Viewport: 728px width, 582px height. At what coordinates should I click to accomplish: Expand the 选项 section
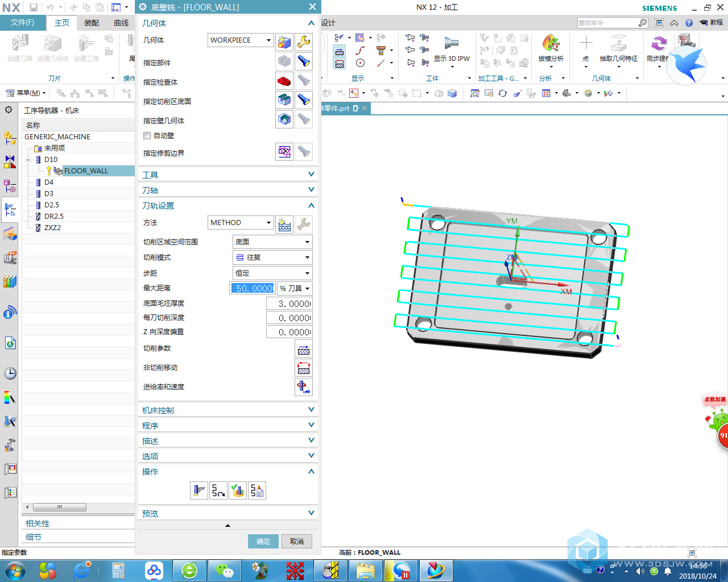tap(228, 456)
